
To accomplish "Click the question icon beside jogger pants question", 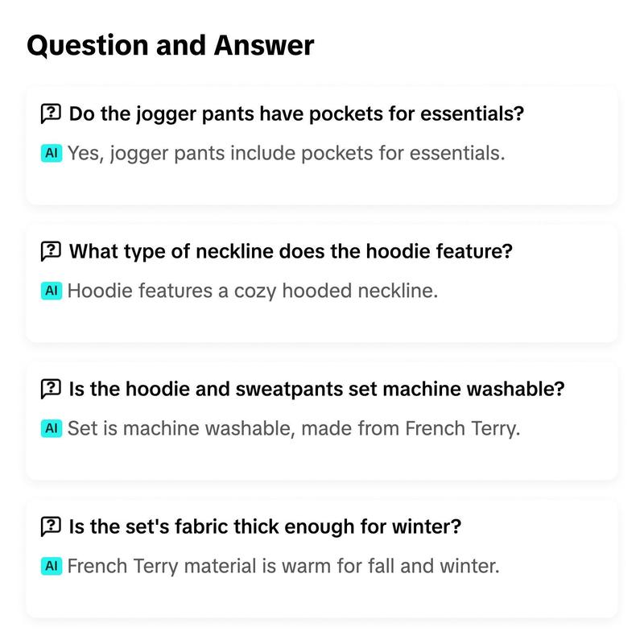I will 51,114.
